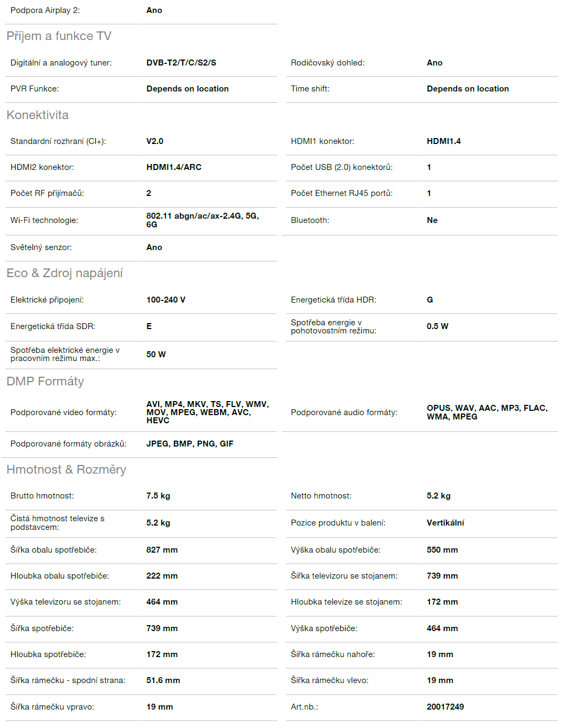Click the 'Energetická třída HDR' label
This screenshot has height=728, width=565.
[x=333, y=300]
